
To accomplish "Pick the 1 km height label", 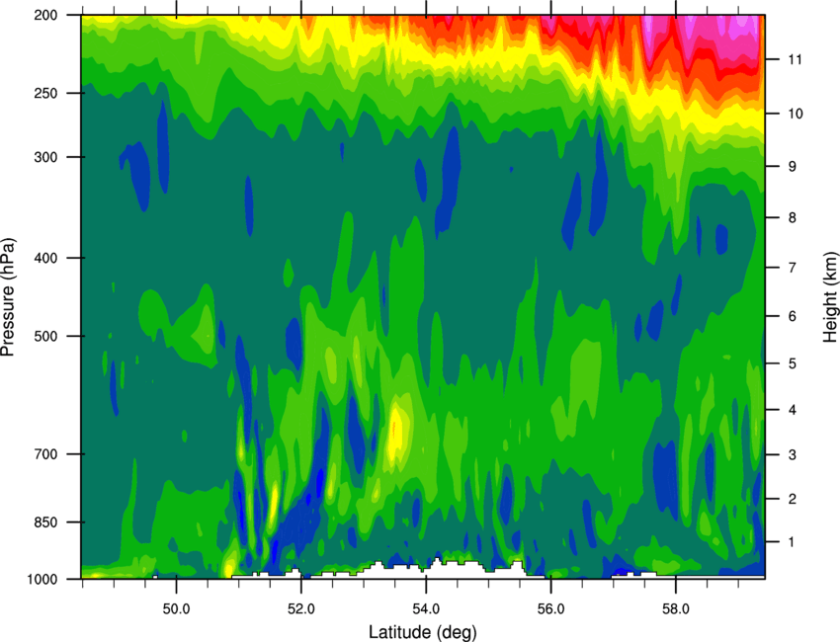I will click(x=793, y=542).
